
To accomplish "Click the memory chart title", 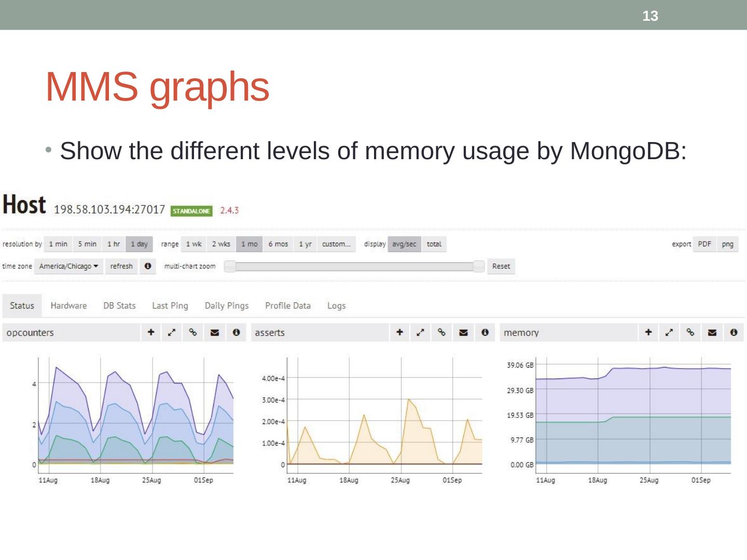I will pyautogui.click(x=521, y=333).
